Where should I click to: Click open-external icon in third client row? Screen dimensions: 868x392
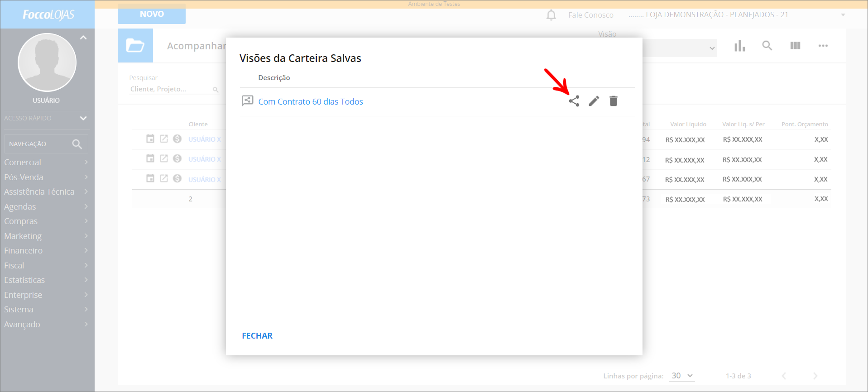click(x=164, y=178)
